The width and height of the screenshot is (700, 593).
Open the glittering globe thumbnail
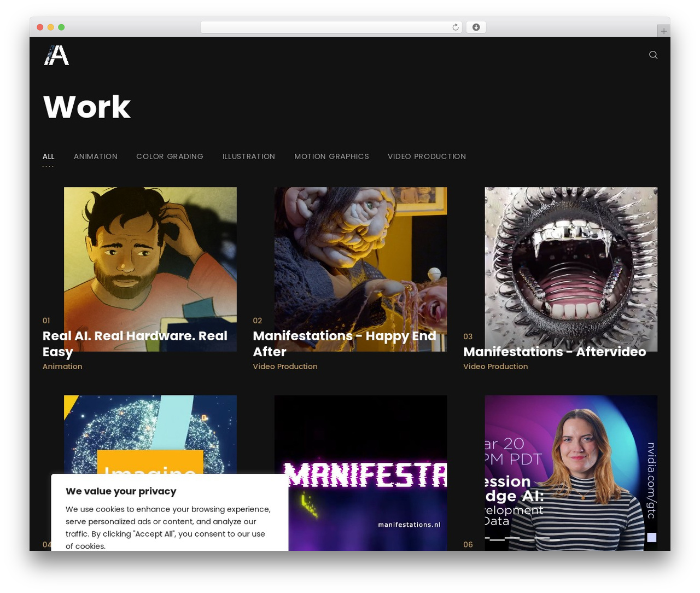point(150,434)
